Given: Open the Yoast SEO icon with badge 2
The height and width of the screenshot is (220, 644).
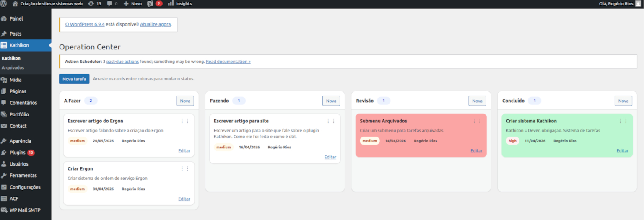Looking at the screenshot, I should click(151, 3).
